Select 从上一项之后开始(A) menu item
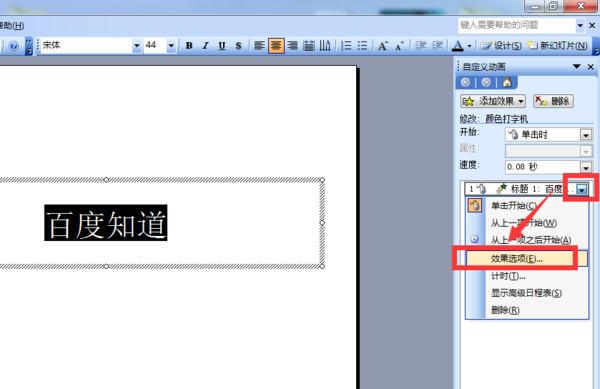 (527, 240)
